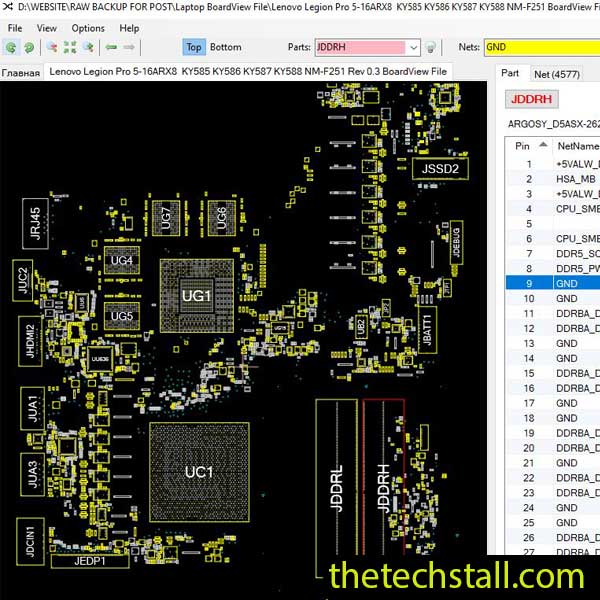Select the JUA3 connector on board

[x=33, y=474]
